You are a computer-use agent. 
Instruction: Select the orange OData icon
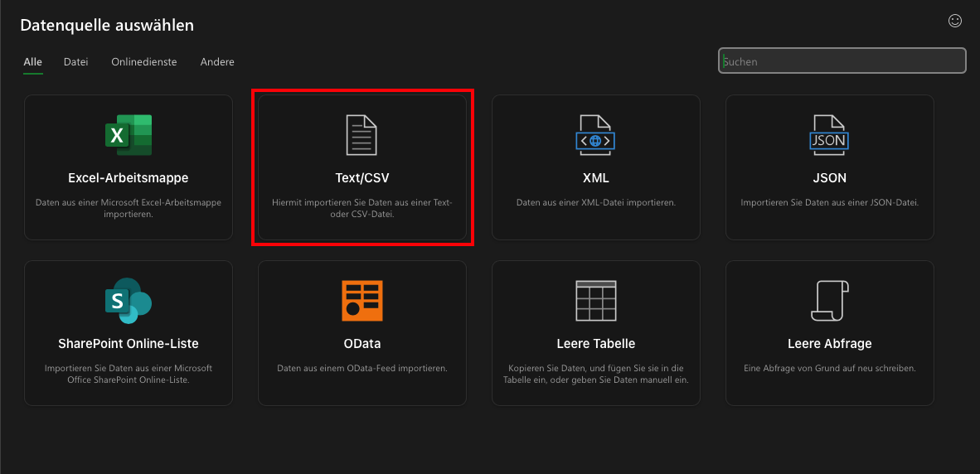(361, 301)
